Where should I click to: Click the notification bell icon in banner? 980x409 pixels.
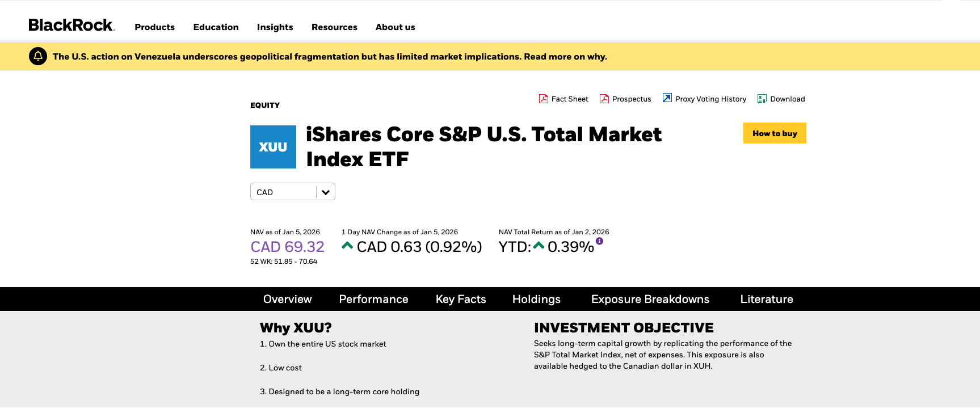[x=38, y=56]
